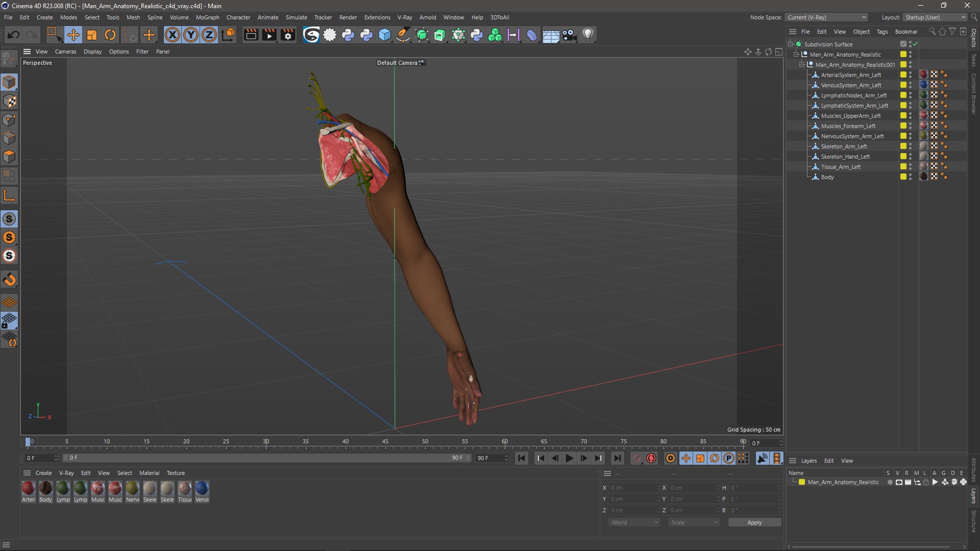Click the Apply button in coordinates panel

click(754, 521)
